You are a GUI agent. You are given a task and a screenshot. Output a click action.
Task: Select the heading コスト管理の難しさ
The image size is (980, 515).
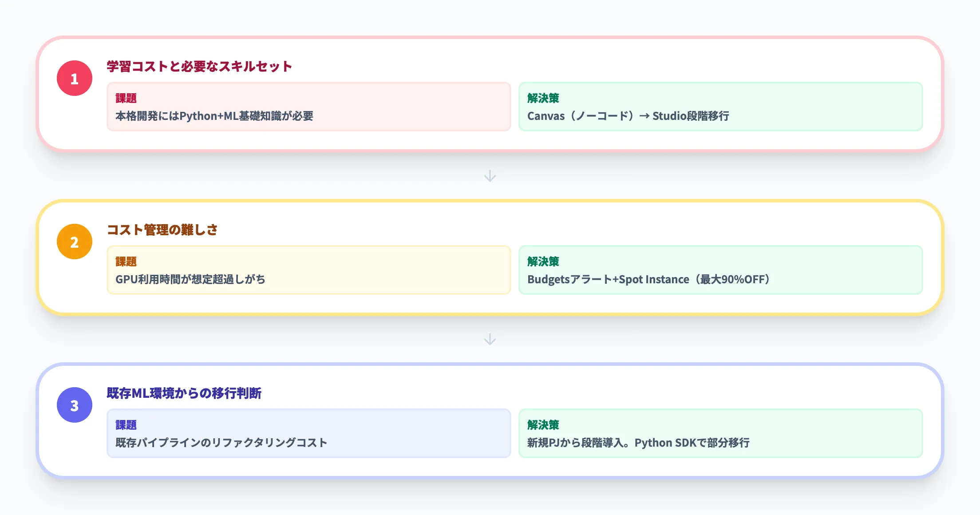[162, 230]
